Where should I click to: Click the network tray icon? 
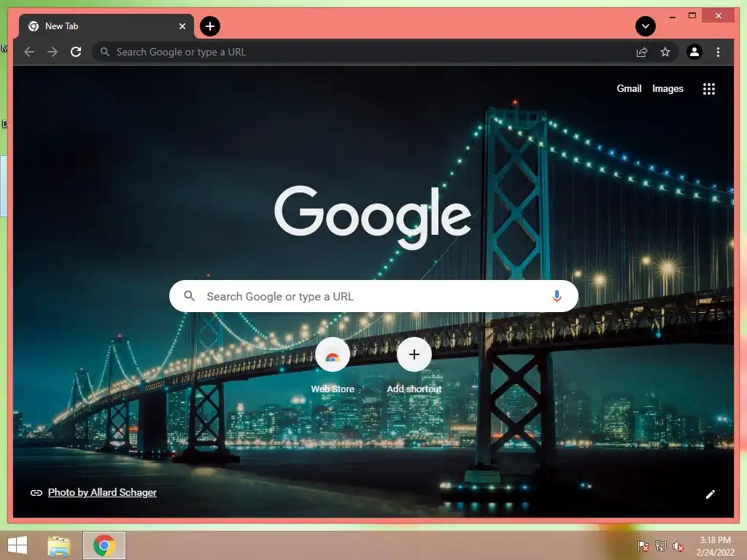661,545
